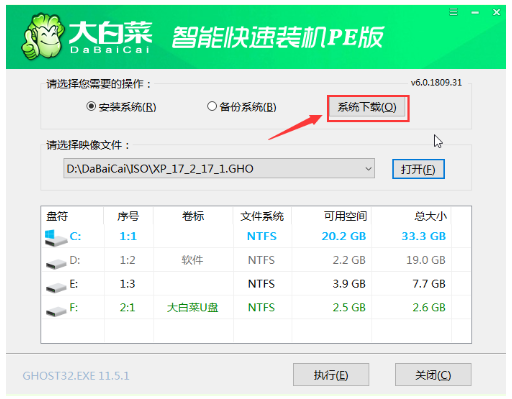The image size is (512, 399).
Task: Select 安装系统(R) radio option
Action: coord(121,107)
